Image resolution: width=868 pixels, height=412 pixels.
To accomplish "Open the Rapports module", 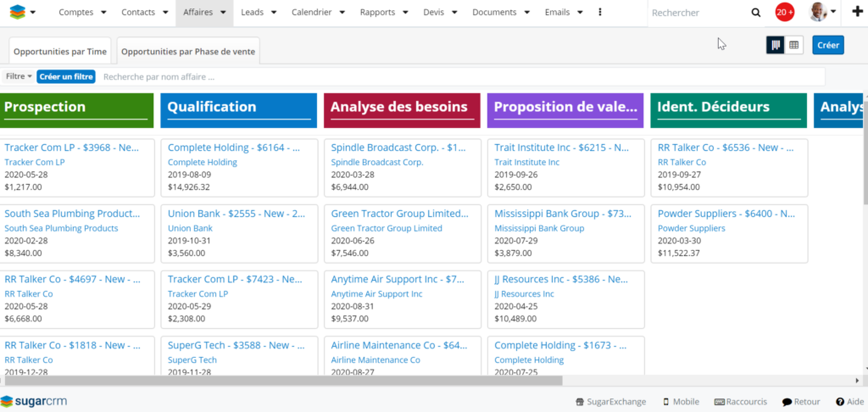I will point(377,12).
